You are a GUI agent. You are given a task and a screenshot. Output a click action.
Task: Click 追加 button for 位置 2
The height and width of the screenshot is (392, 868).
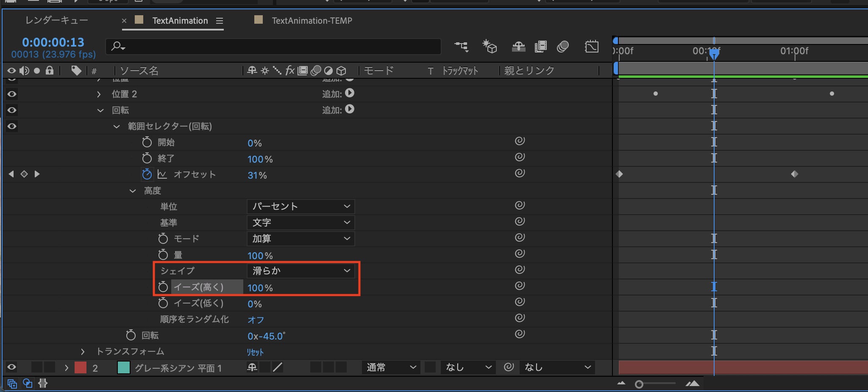click(x=350, y=93)
